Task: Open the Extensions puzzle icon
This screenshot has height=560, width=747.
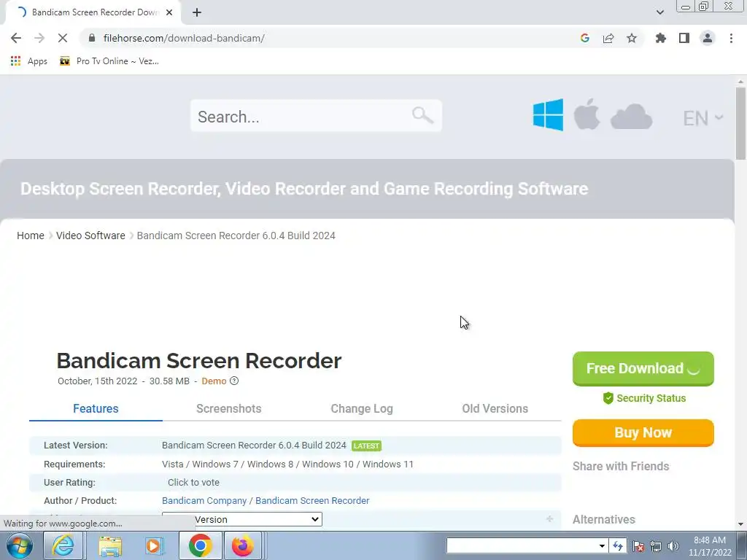Action: tap(661, 38)
